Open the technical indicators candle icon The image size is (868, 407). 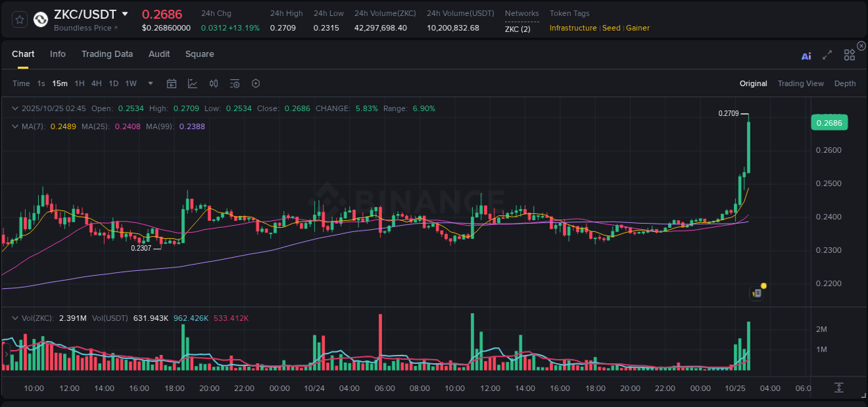pos(213,83)
